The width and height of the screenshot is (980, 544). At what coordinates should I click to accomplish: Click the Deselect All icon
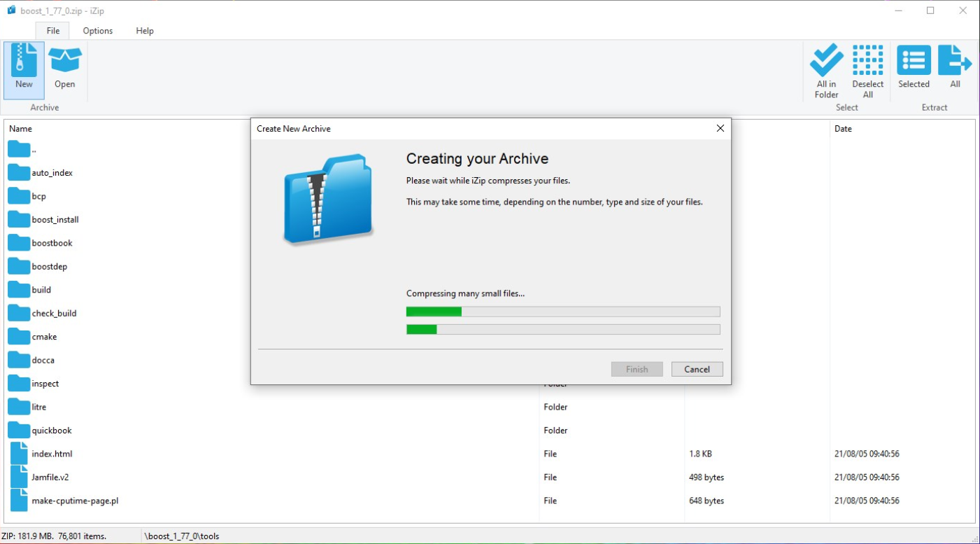pyautogui.click(x=868, y=60)
